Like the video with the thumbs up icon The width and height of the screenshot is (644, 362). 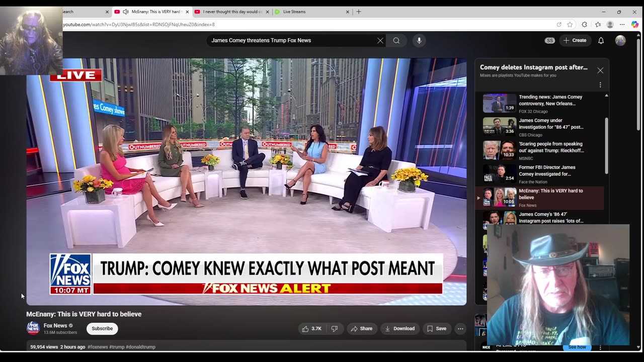[312, 329]
